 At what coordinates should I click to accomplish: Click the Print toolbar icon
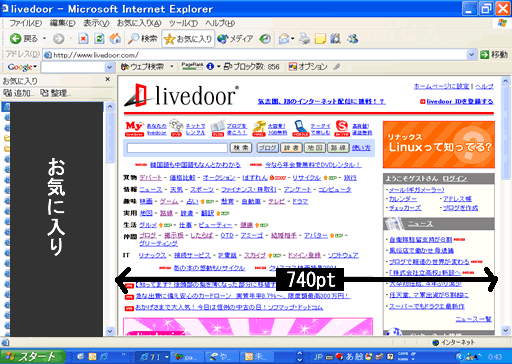coord(304,39)
